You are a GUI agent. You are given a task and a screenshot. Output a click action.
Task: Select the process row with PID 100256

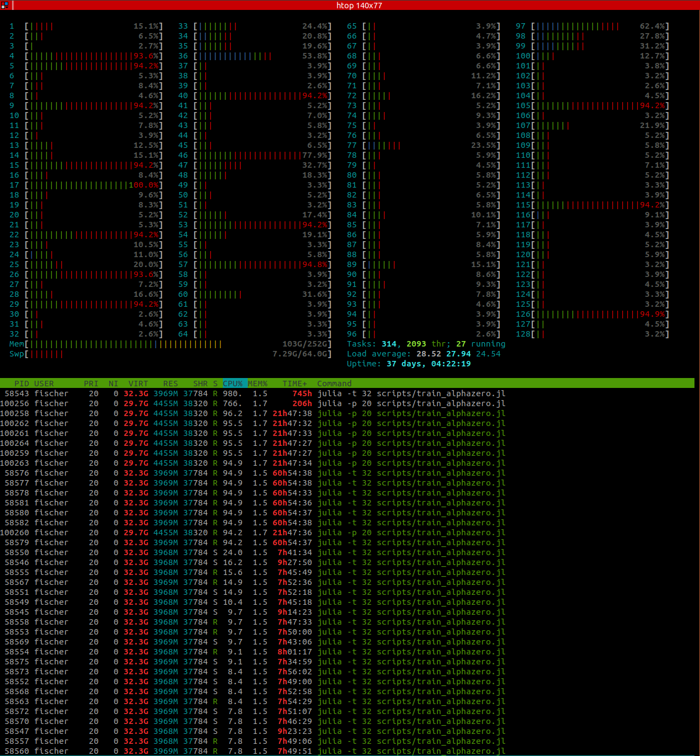347,403
